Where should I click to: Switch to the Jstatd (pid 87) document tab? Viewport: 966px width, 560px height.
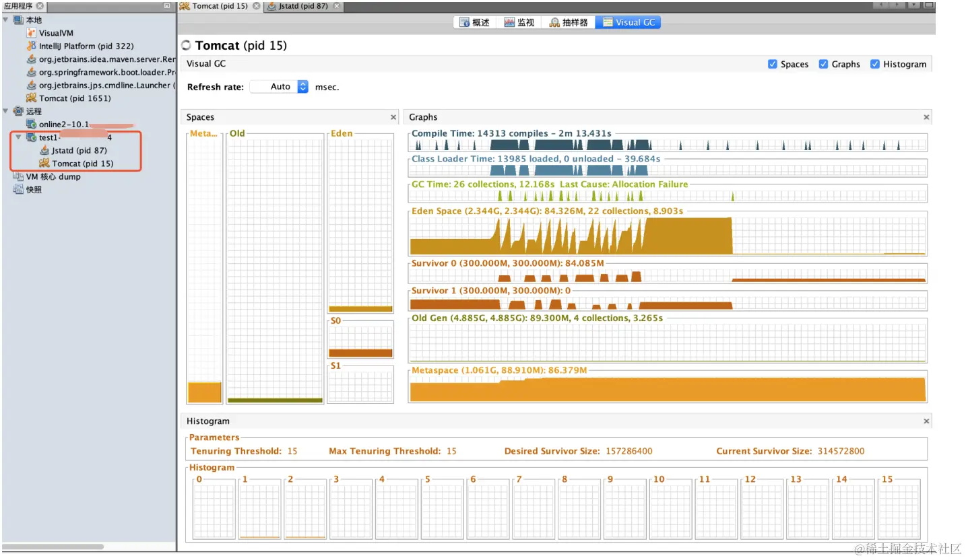point(302,6)
